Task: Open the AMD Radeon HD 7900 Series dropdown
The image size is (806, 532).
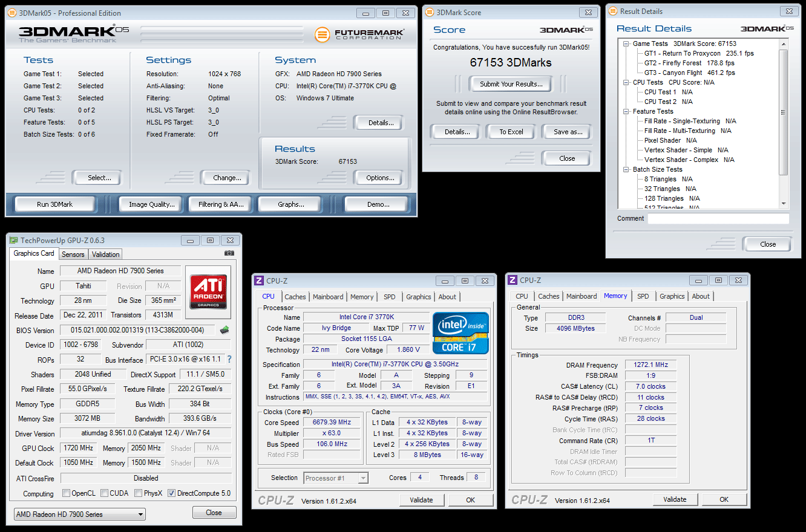Action: [x=79, y=514]
